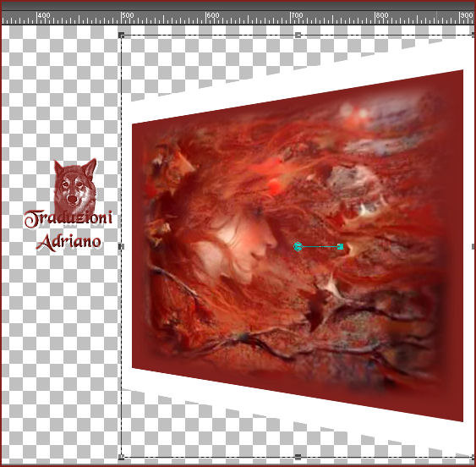Click the top-left corner selection handle

pos(121,35)
